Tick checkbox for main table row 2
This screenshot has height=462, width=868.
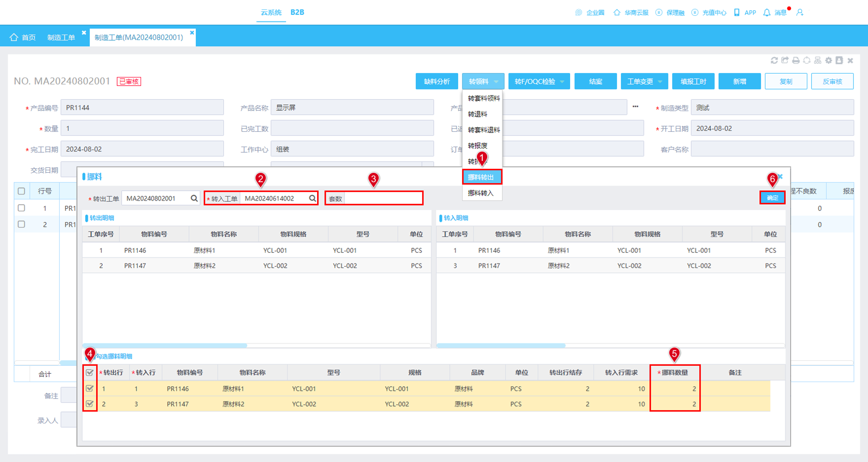point(21,224)
